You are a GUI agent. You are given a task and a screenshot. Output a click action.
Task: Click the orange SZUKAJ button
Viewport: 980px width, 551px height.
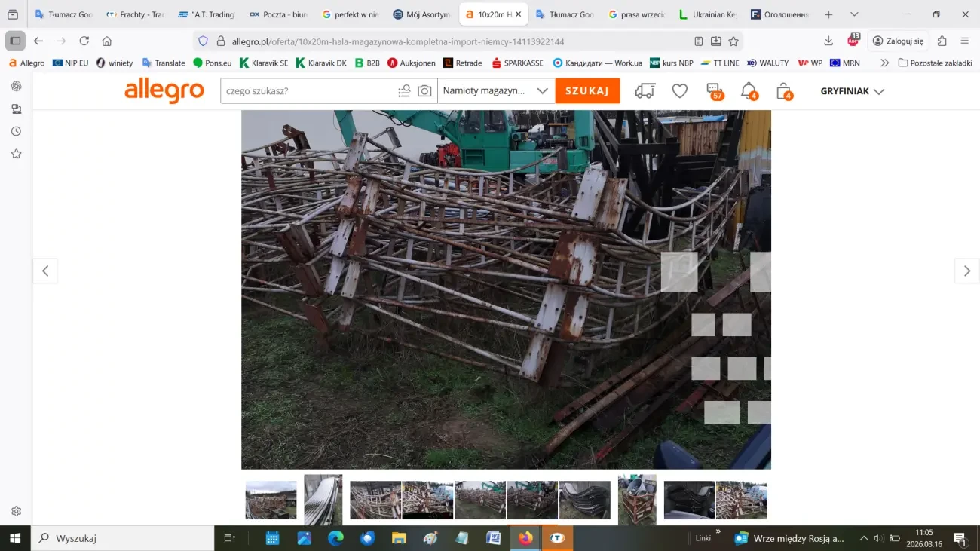point(587,91)
